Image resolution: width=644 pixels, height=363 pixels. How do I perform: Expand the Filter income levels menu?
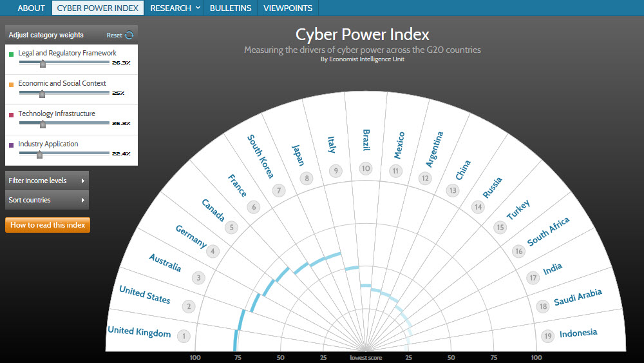(47, 181)
